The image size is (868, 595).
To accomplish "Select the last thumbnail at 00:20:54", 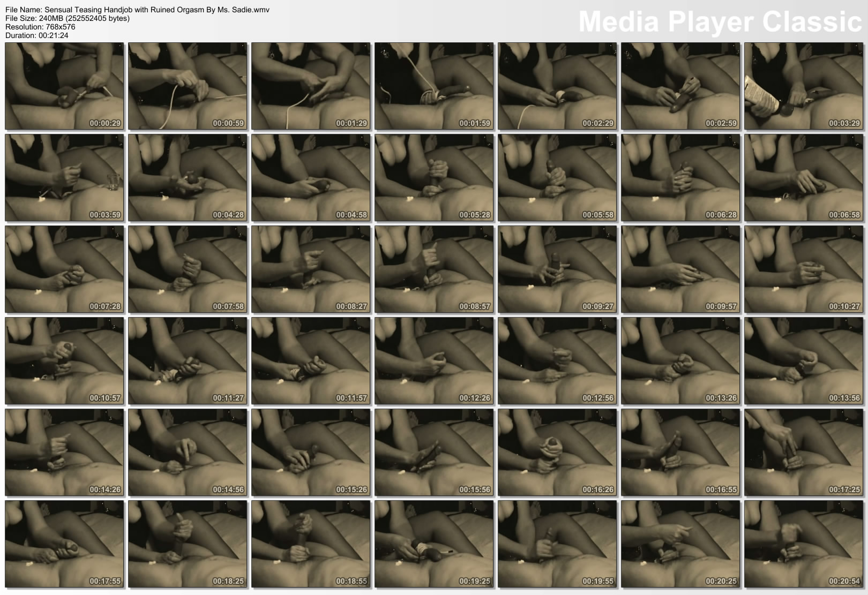I will 804,544.
